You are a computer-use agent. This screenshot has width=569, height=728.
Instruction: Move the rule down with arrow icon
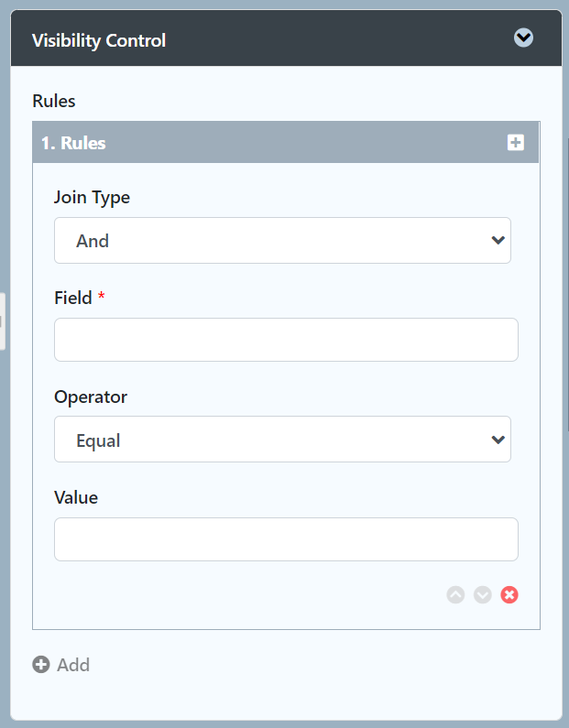click(x=483, y=594)
